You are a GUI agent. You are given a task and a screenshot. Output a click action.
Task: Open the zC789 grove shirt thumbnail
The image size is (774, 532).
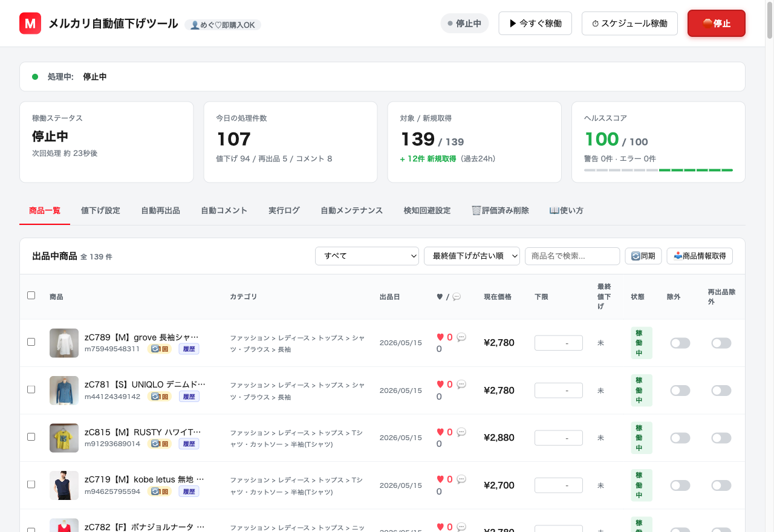tap(64, 343)
